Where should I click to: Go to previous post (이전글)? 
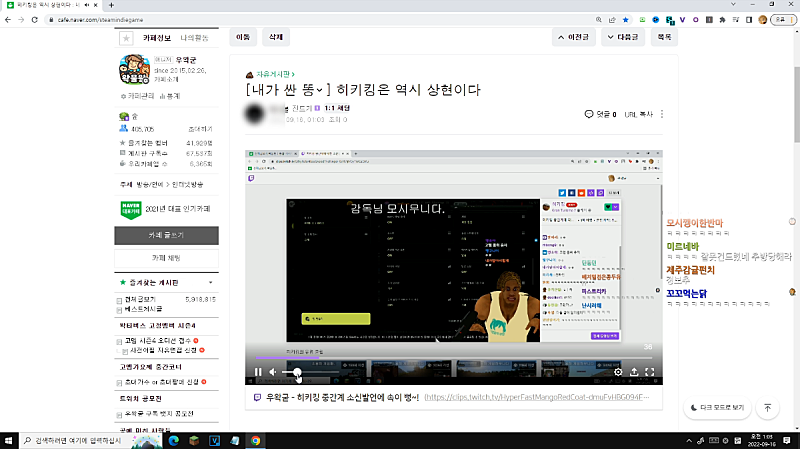(573, 37)
